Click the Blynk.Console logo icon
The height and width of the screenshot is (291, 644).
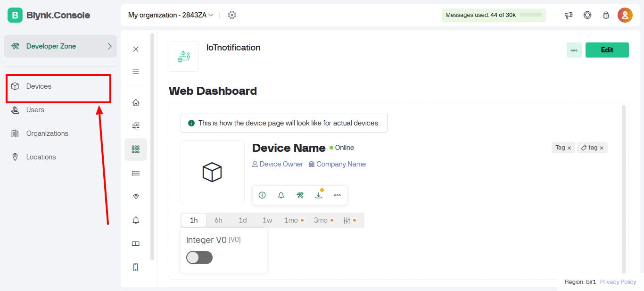(15, 15)
